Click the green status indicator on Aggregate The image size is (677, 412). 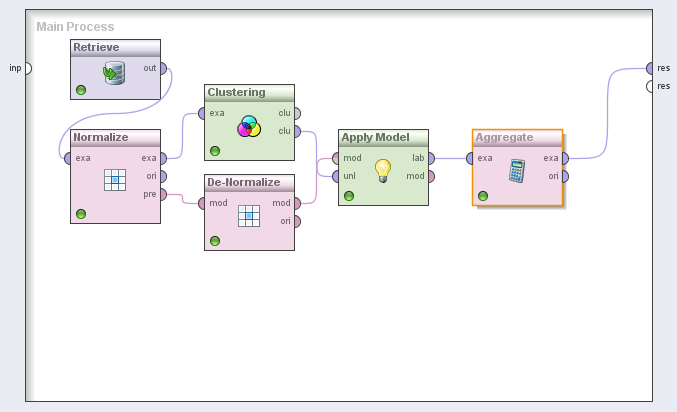point(483,196)
